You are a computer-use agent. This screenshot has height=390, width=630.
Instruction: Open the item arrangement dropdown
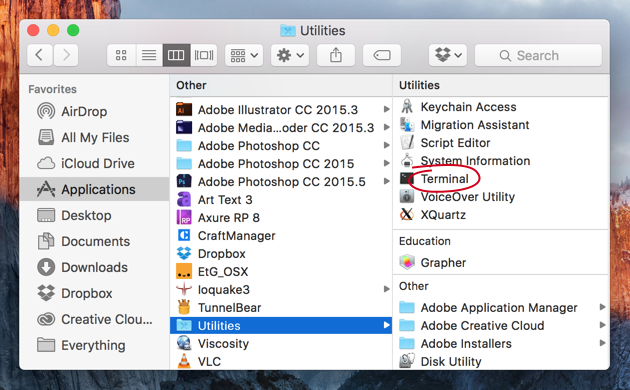[x=244, y=55]
